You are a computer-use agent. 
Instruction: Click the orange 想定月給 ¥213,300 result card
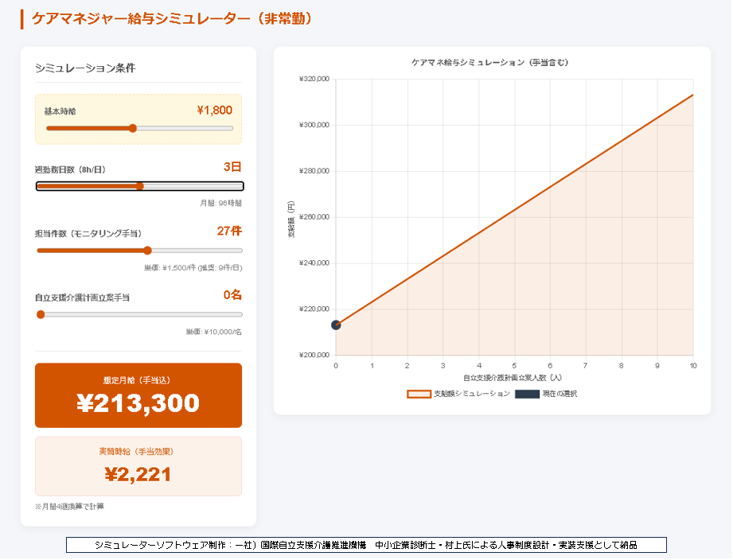[138, 395]
